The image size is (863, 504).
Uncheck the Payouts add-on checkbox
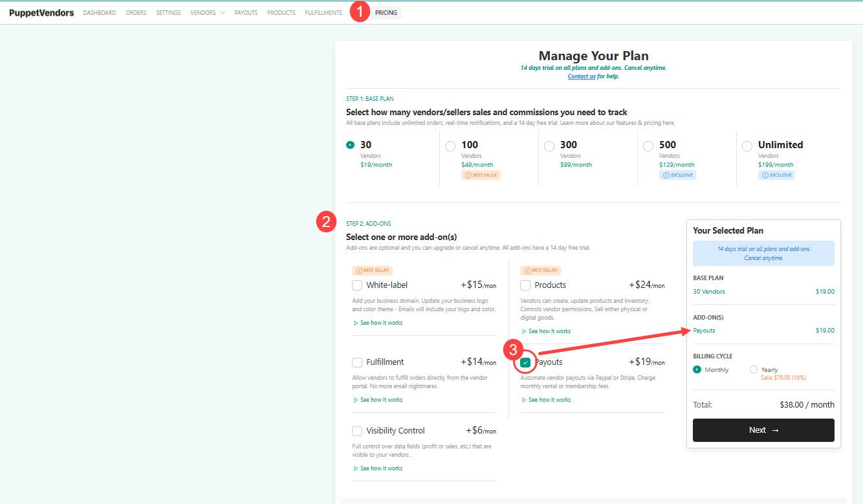coord(525,363)
